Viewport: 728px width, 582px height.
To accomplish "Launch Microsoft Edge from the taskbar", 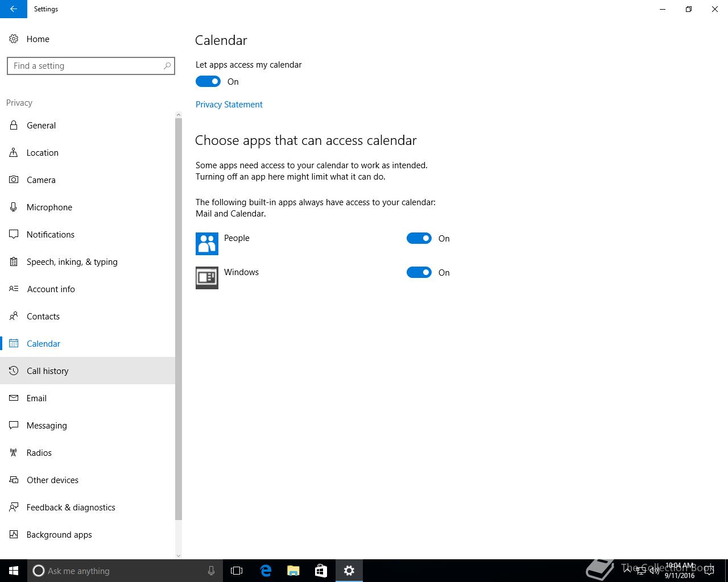I will tap(266, 571).
